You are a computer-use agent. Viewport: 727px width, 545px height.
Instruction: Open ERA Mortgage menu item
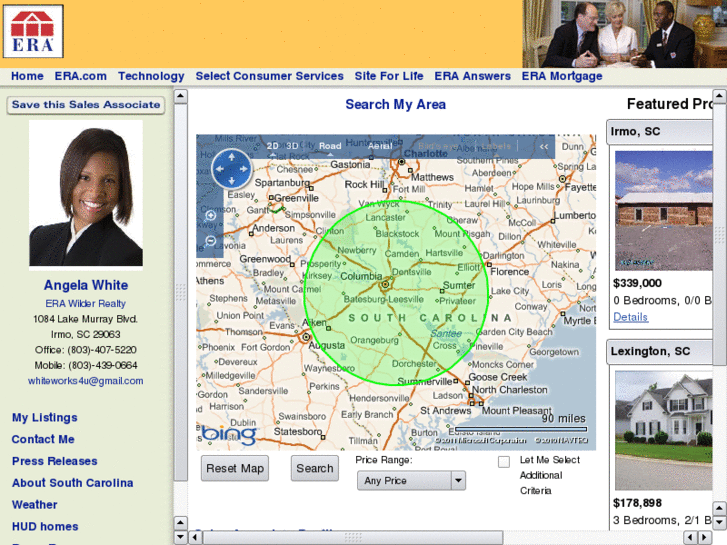pyautogui.click(x=562, y=76)
